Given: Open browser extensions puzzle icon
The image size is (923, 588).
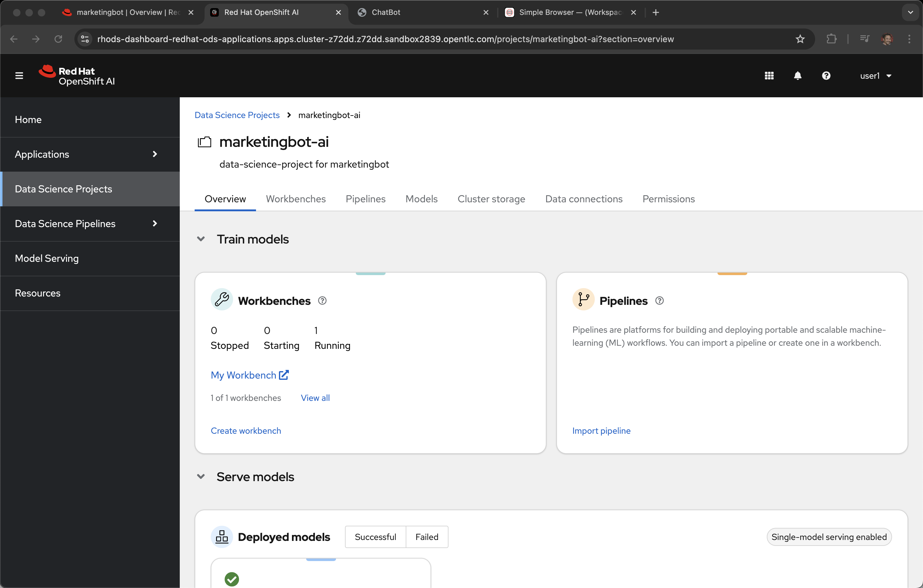Looking at the screenshot, I should (831, 39).
